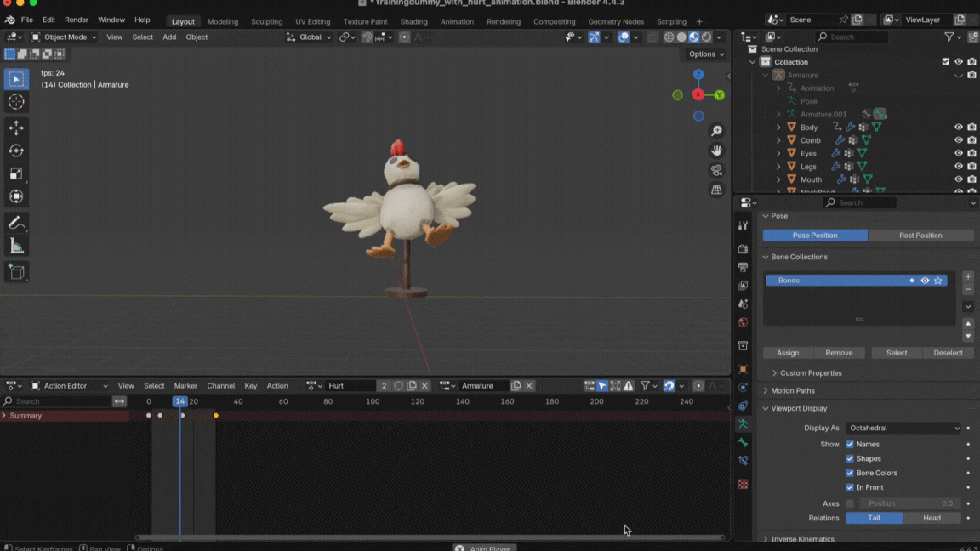The height and width of the screenshot is (551, 980).
Task: Activate the Select Box tool
Action: [x=16, y=79]
